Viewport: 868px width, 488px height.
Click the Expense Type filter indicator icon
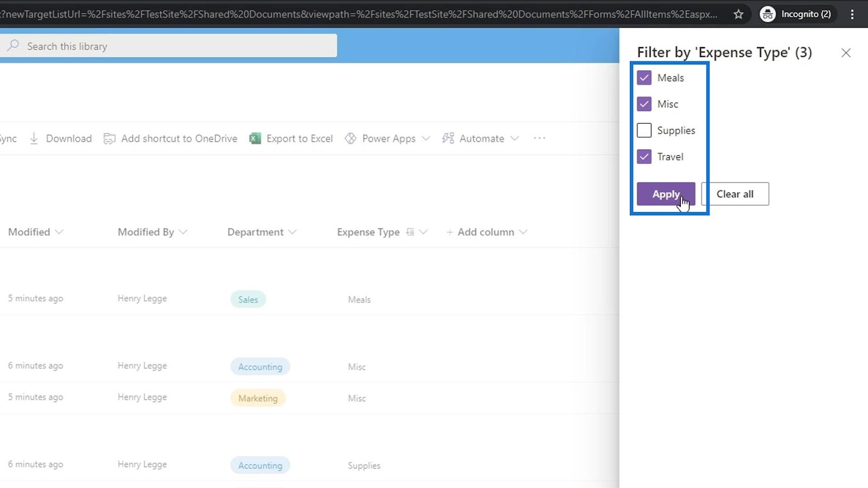coord(410,232)
